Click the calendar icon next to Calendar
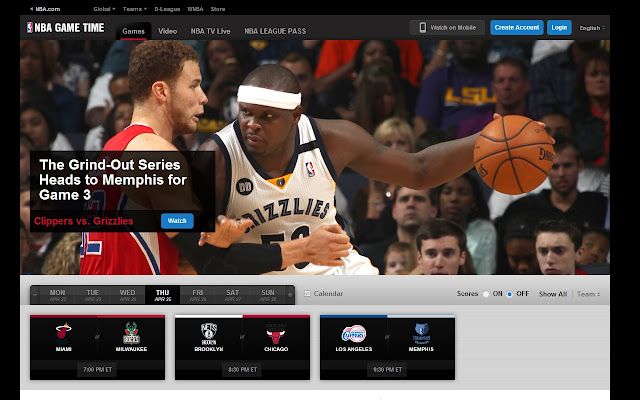640x400 pixels. click(307, 293)
